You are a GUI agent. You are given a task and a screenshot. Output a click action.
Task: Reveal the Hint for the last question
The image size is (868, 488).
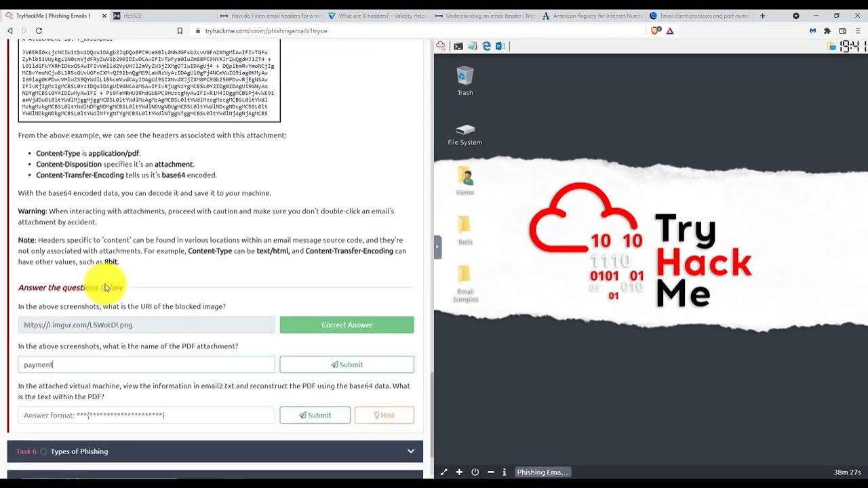point(384,415)
